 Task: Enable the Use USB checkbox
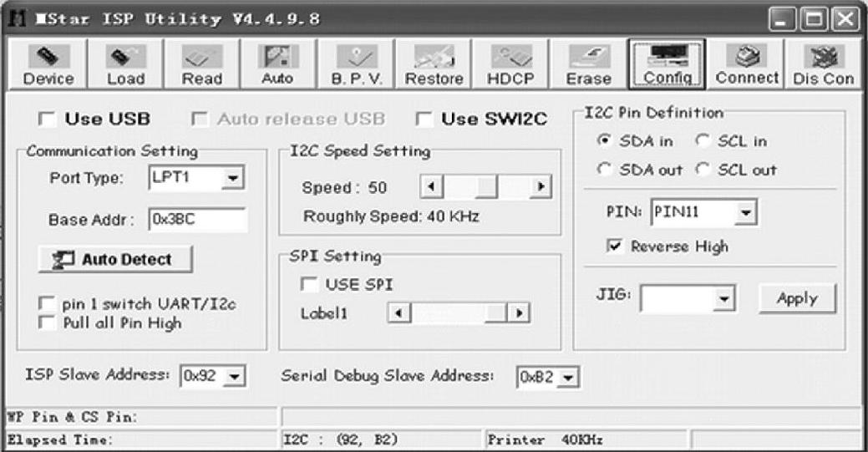[x=47, y=119]
